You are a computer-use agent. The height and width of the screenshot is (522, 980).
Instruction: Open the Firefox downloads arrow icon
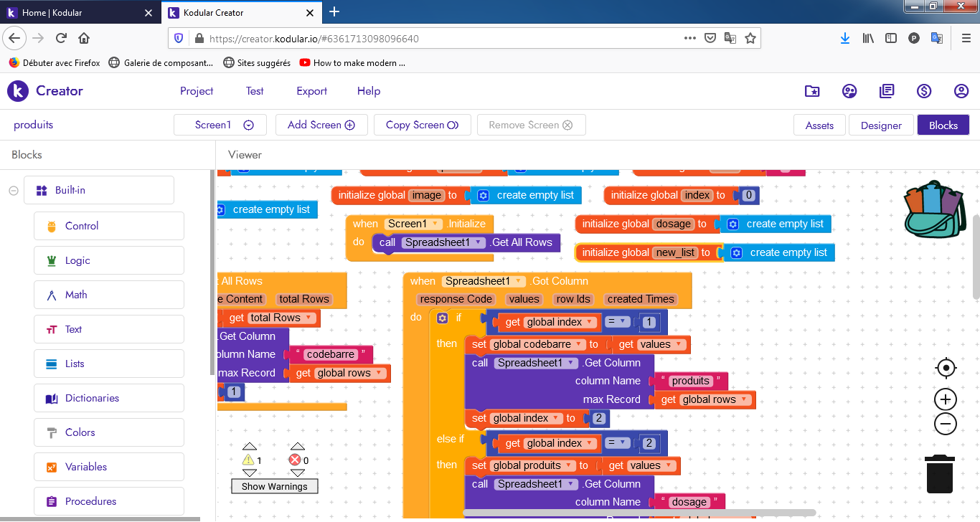(844, 38)
